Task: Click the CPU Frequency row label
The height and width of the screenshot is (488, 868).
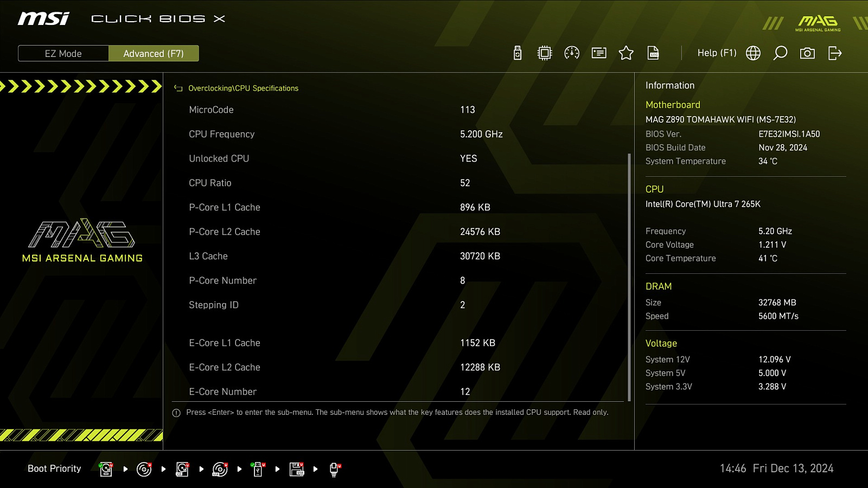Action: coord(221,134)
